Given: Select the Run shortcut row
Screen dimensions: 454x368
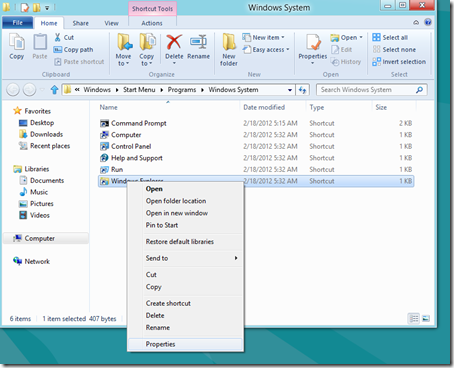Looking at the screenshot, I should coord(256,169).
